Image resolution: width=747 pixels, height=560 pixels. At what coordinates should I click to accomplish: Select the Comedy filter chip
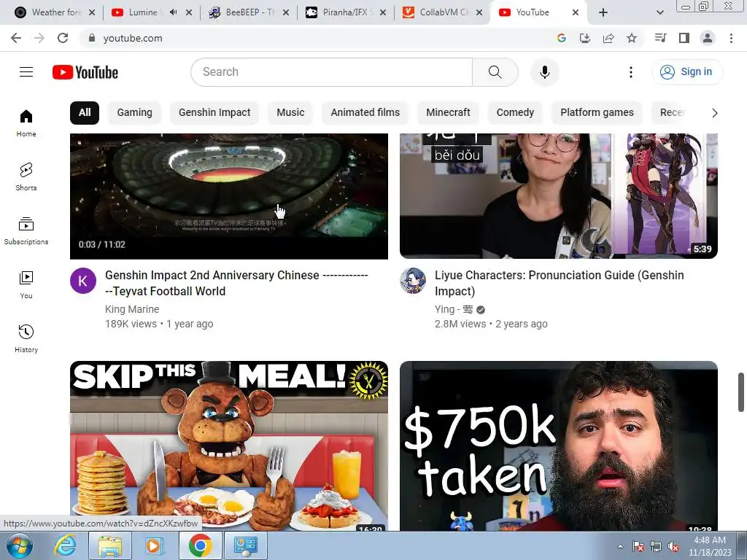pyautogui.click(x=515, y=113)
